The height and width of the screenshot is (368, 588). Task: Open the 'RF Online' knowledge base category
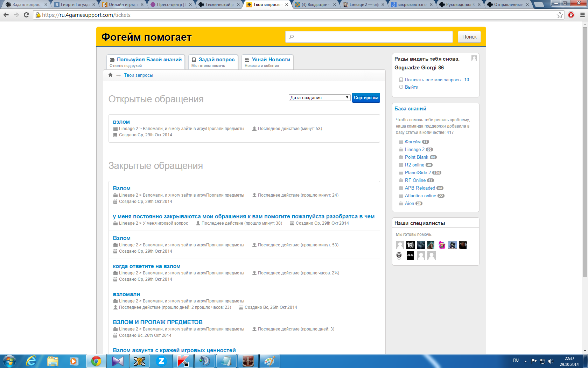415,180
